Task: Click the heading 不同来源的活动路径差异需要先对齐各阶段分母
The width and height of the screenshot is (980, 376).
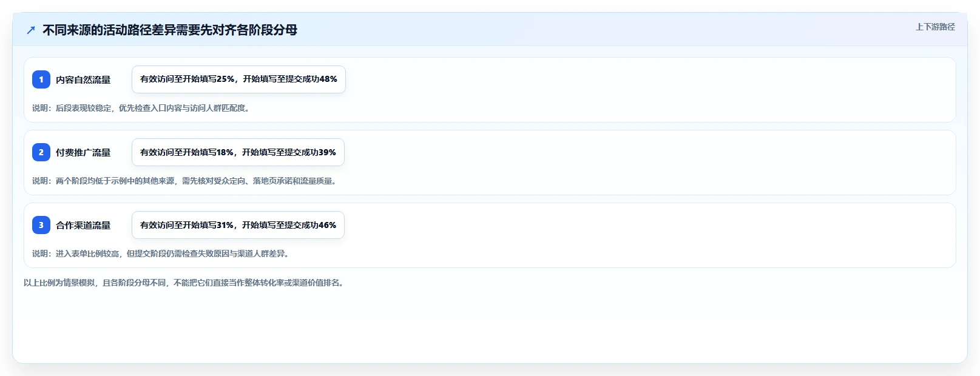Action: (170, 30)
